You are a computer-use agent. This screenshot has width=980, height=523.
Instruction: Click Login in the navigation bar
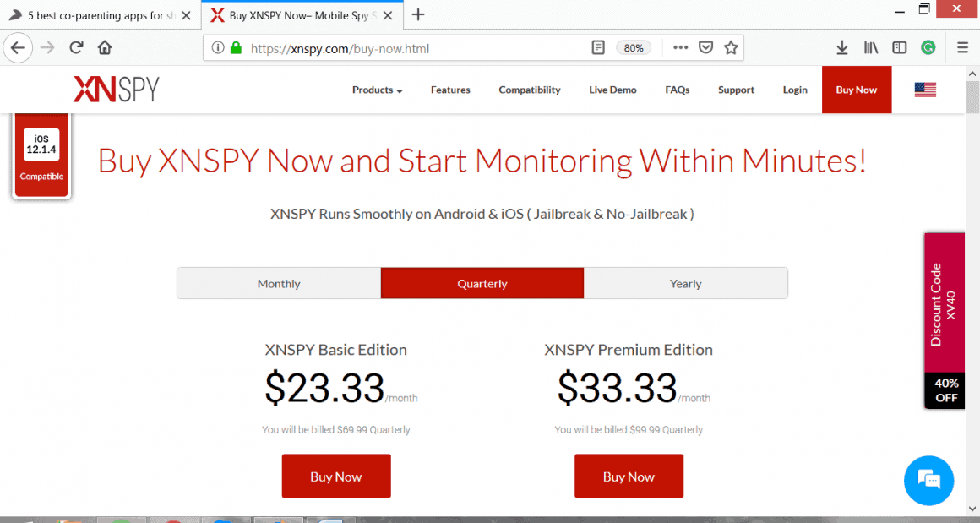795,90
